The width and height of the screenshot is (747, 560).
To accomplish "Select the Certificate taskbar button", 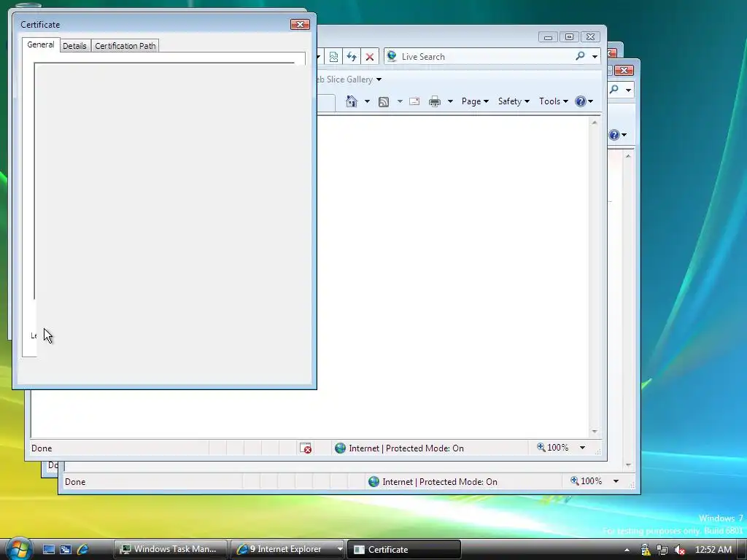I will click(404, 549).
